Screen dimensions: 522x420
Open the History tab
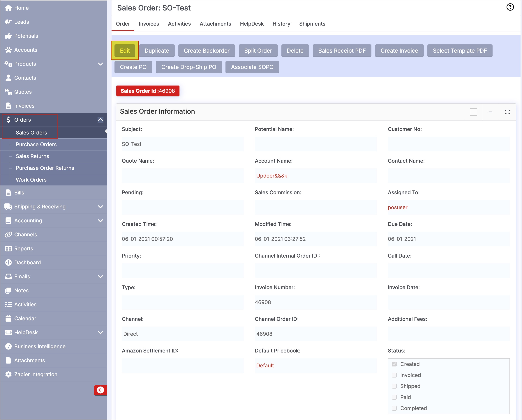click(x=281, y=24)
